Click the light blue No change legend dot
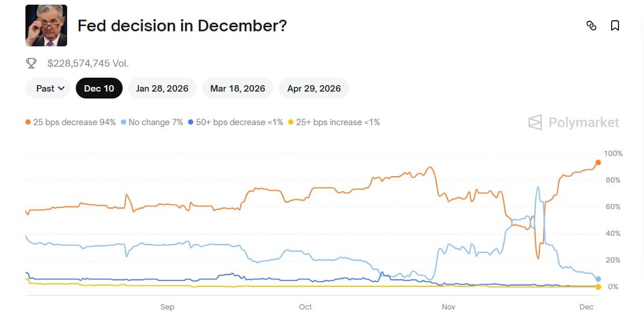 point(123,122)
